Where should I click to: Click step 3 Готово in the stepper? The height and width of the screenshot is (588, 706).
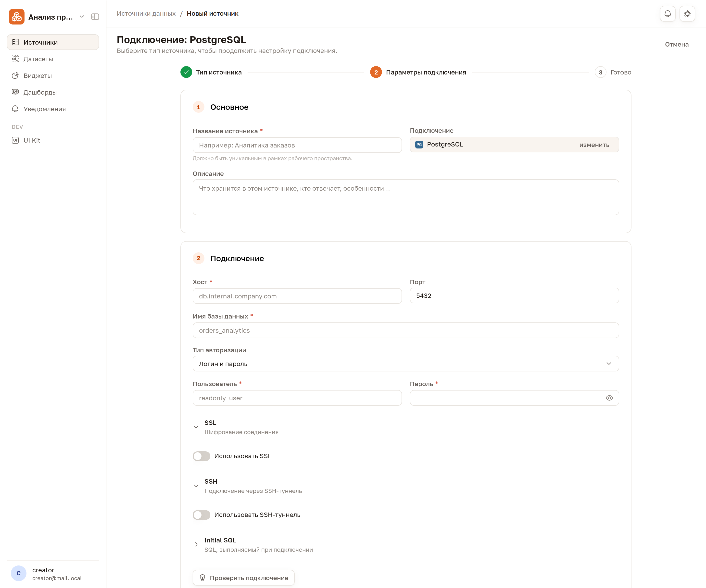(x=613, y=72)
